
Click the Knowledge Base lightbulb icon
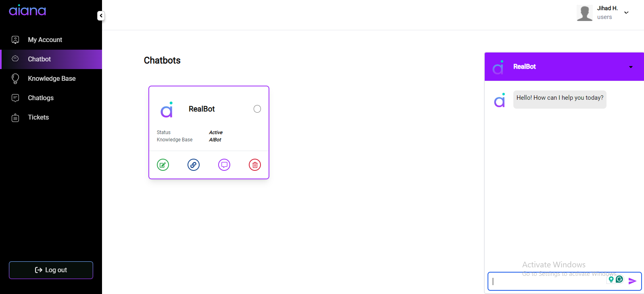[15, 78]
